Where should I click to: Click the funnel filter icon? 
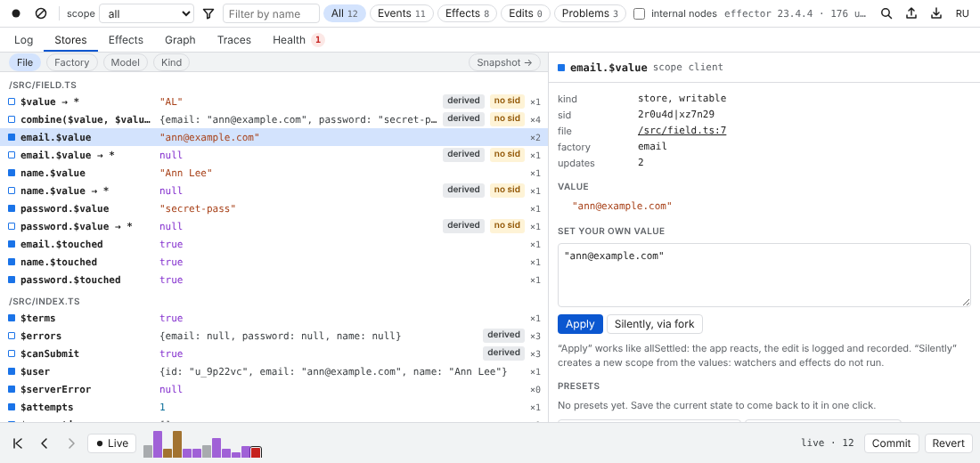(208, 13)
